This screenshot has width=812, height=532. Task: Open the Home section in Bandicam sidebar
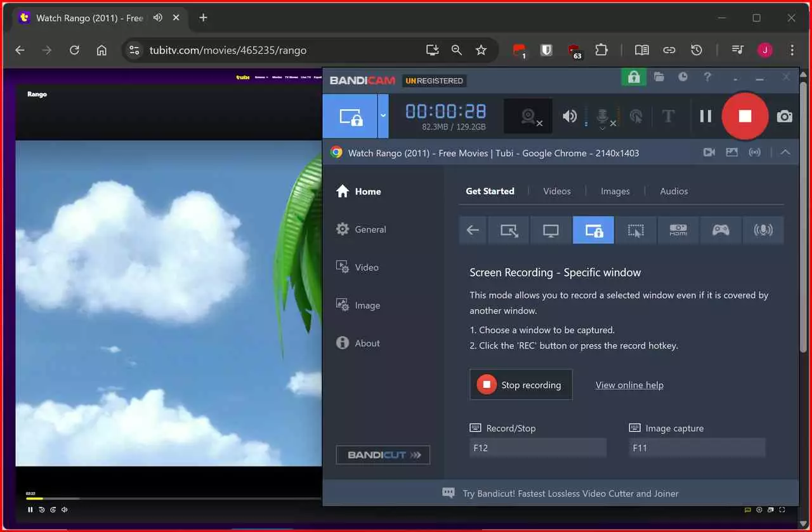pyautogui.click(x=359, y=191)
